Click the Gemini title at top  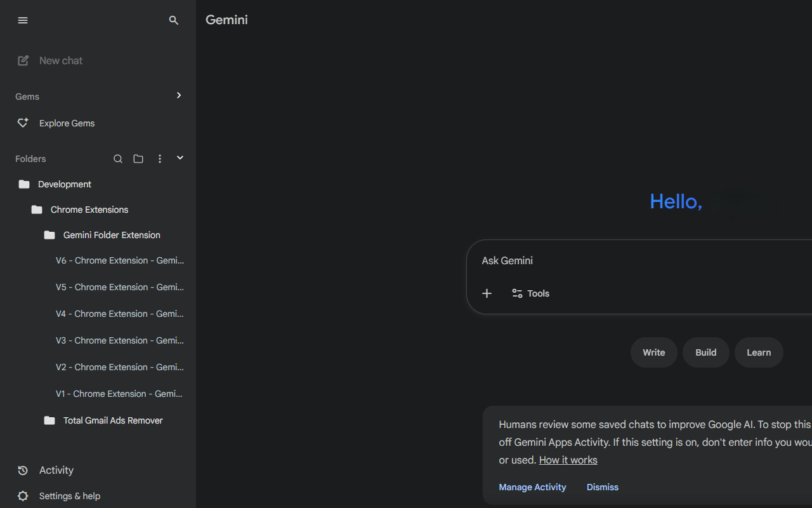tap(226, 20)
